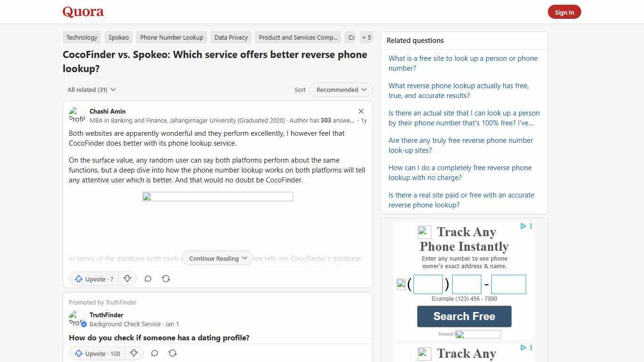Image resolution: width=644 pixels, height=362 pixels.
Task: Show five more topic tags
Action: 366,37
